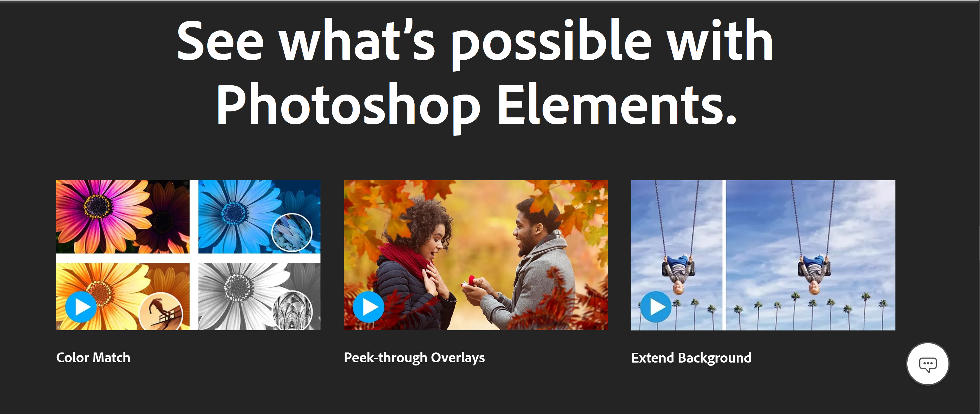Image resolution: width=980 pixels, height=414 pixels.
Task: Select the pink and orange flower image
Action: tap(122, 217)
